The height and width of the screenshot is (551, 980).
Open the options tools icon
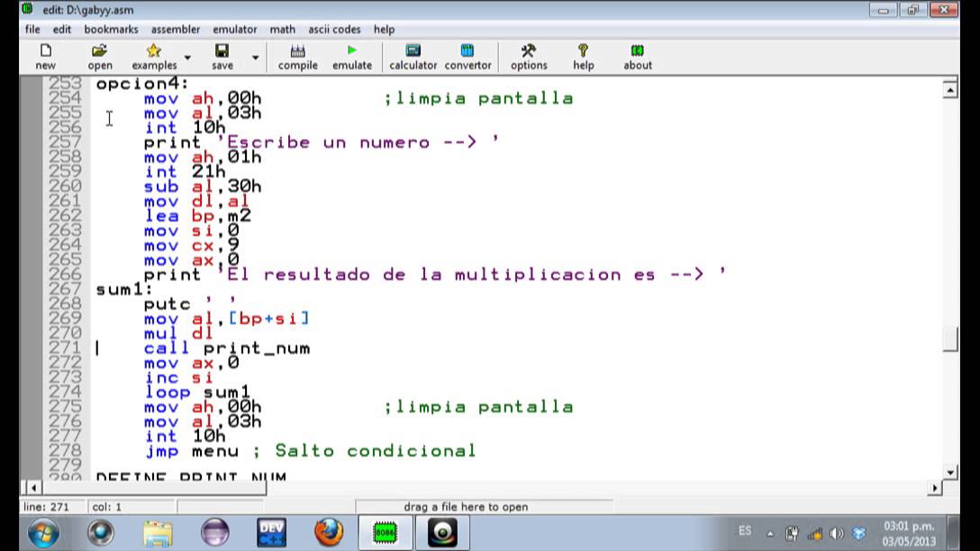pyautogui.click(x=529, y=56)
